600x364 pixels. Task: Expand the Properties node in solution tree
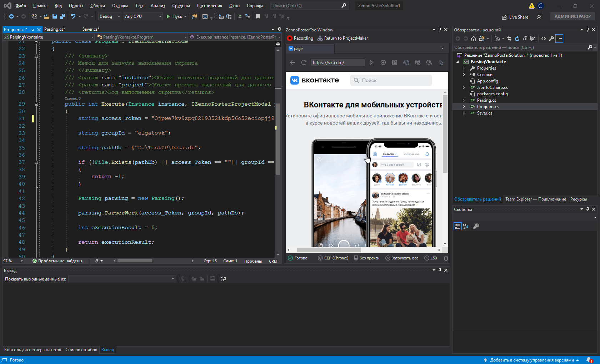point(464,68)
